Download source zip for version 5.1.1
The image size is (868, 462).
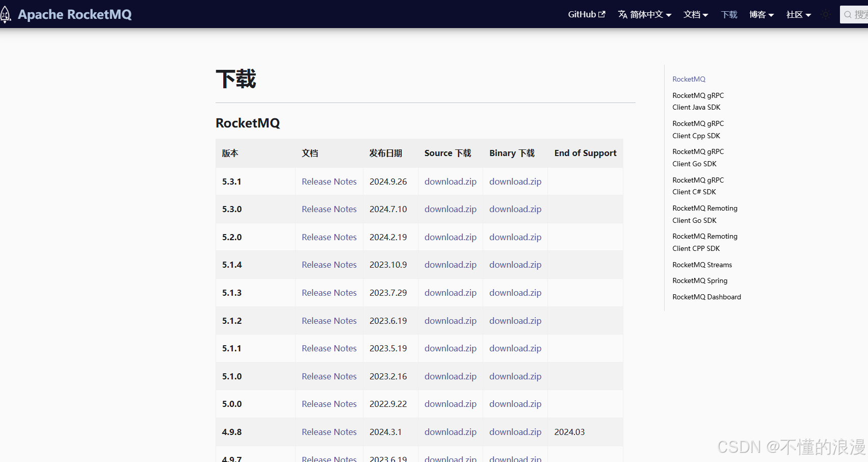[451, 348]
